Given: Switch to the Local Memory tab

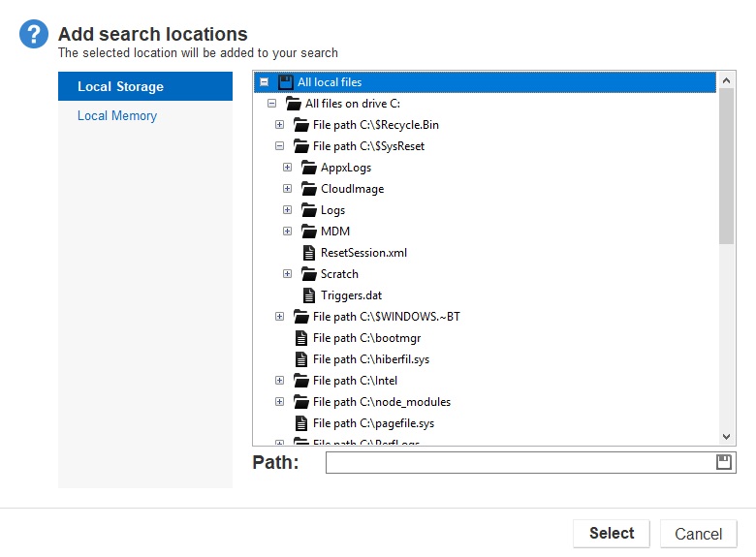Looking at the screenshot, I should (117, 116).
